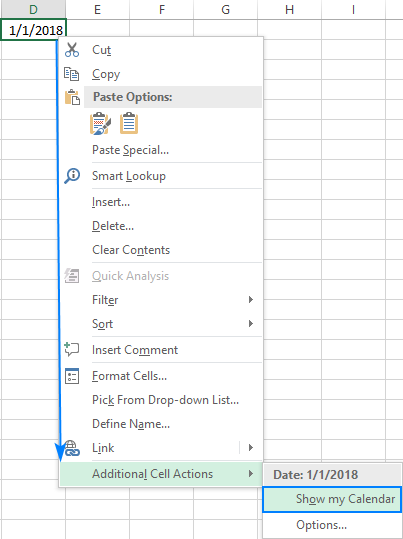The image size is (403, 539).
Task: Click the Smart Lookup magnifier icon
Action: (x=72, y=176)
